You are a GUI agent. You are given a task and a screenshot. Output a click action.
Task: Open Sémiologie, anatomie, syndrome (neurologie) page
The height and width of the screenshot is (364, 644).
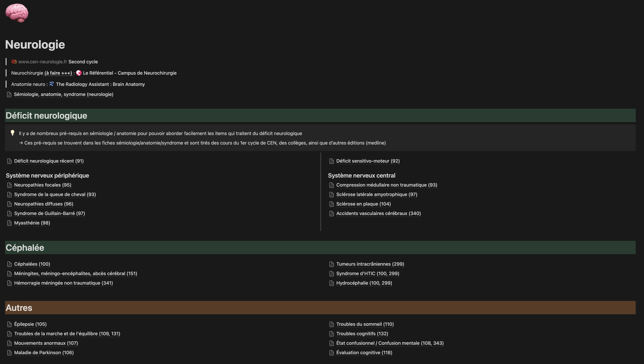(64, 94)
